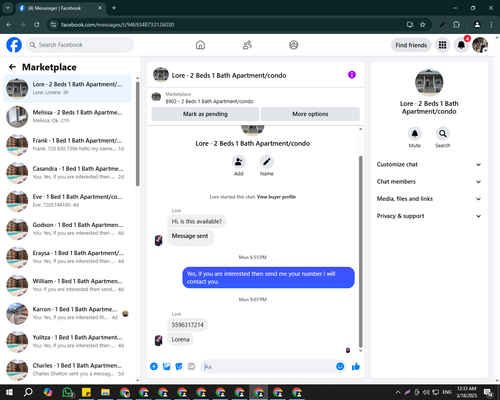Click the listing thumbnail in right panel
The image size is (500, 400).
(429, 82)
